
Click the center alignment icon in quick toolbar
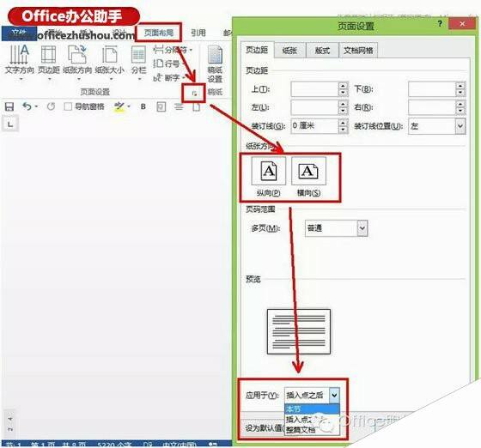tap(179, 106)
